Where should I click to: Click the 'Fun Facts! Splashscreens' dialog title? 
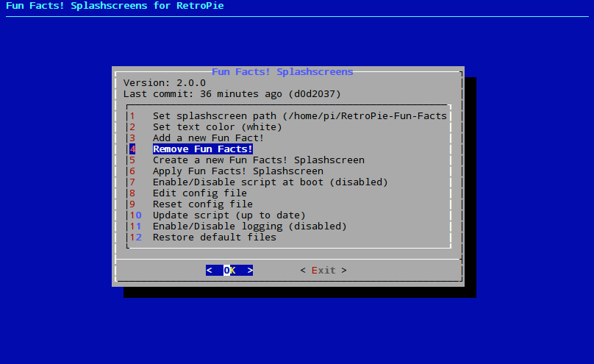tap(282, 71)
